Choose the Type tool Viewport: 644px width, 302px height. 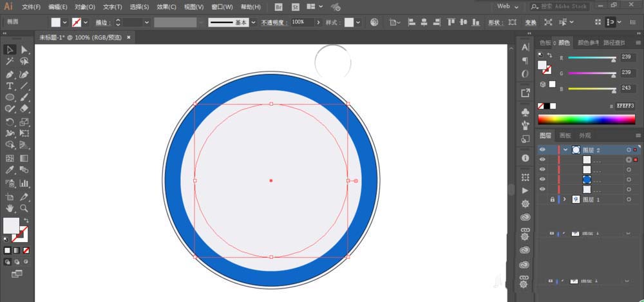[x=10, y=86]
